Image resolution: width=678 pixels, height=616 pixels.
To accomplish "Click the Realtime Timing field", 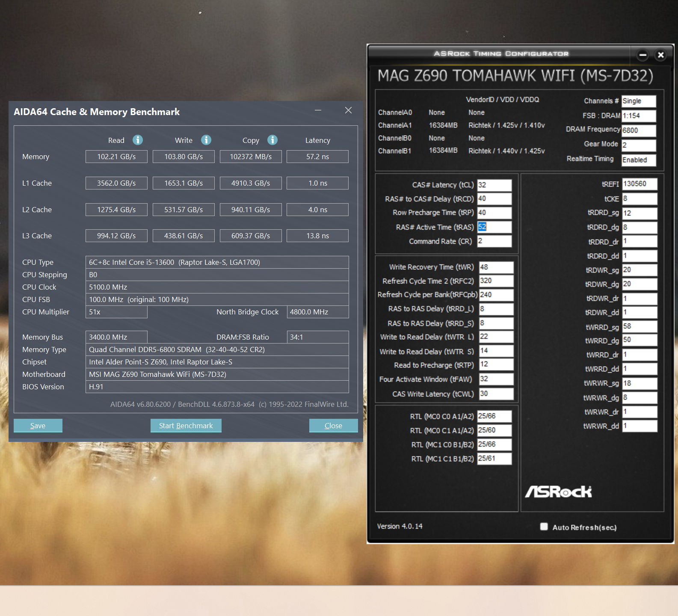I will [639, 160].
